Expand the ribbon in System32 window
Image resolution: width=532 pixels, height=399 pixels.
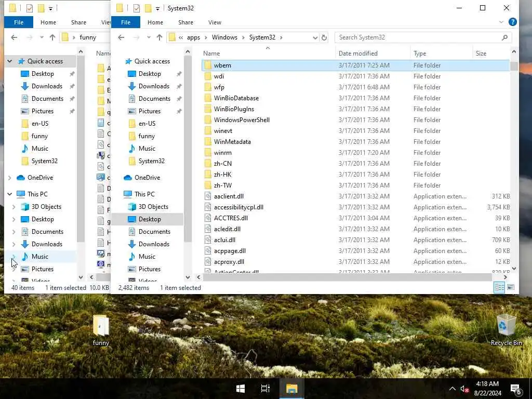pos(501,22)
